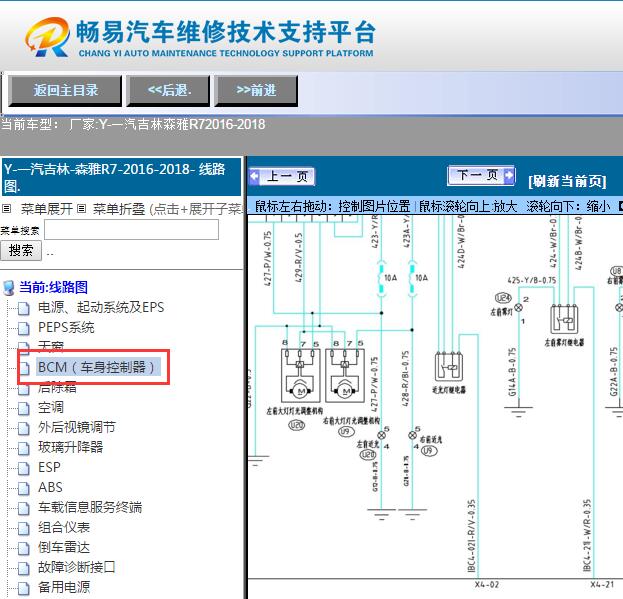Click document icon beside 备用电源

(24, 588)
